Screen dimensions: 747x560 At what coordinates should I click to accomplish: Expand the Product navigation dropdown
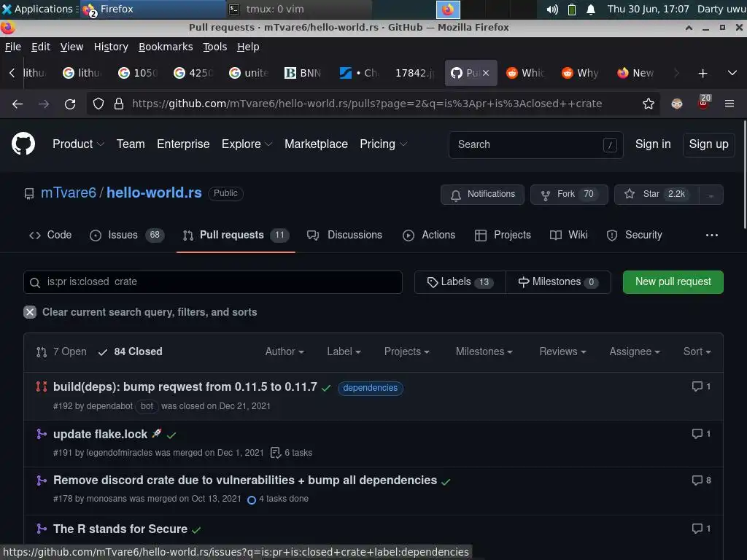78,144
